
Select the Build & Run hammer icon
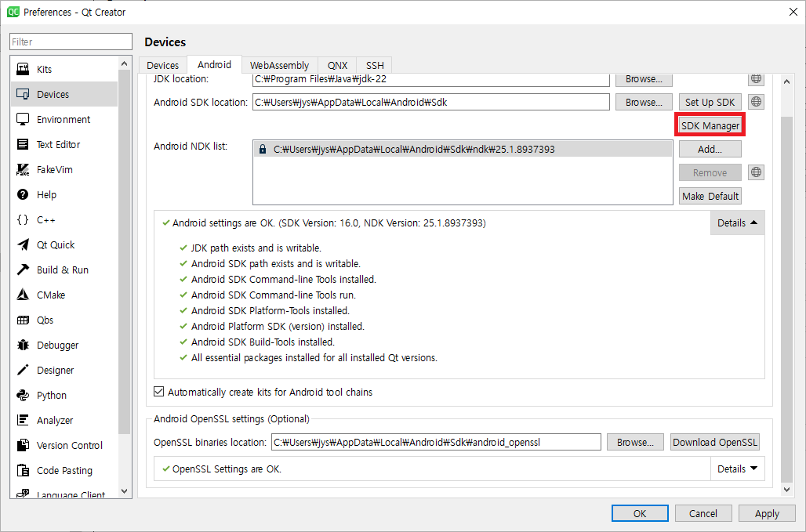coord(23,270)
